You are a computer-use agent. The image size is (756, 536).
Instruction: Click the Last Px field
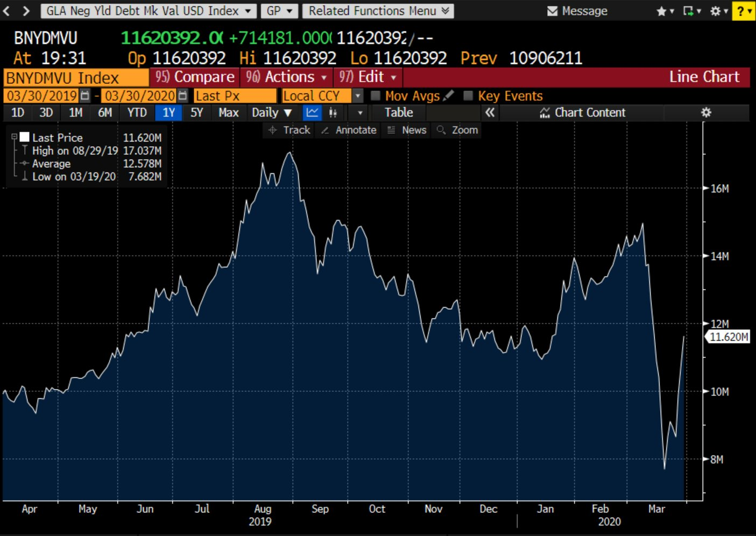click(235, 96)
